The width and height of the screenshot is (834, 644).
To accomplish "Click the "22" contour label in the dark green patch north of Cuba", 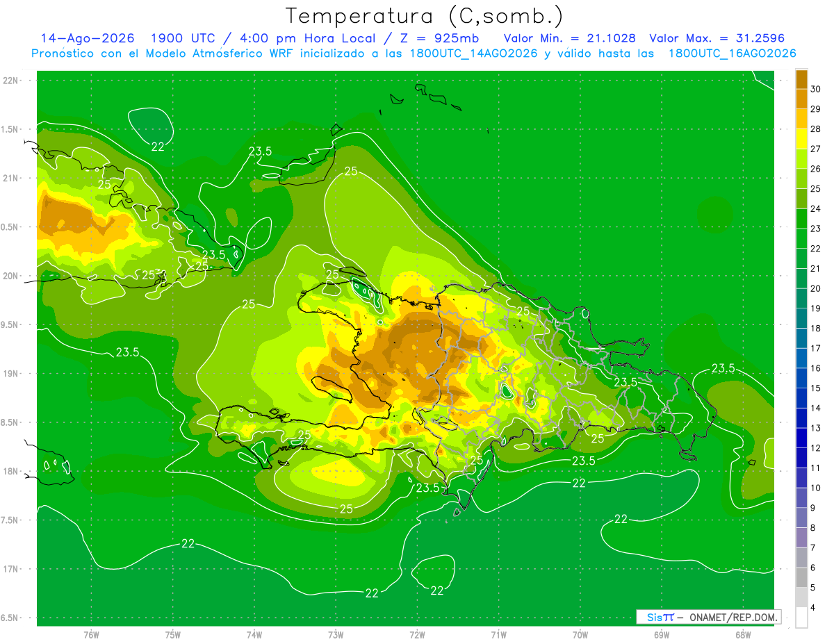I will pyautogui.click(x=158, y=146).
